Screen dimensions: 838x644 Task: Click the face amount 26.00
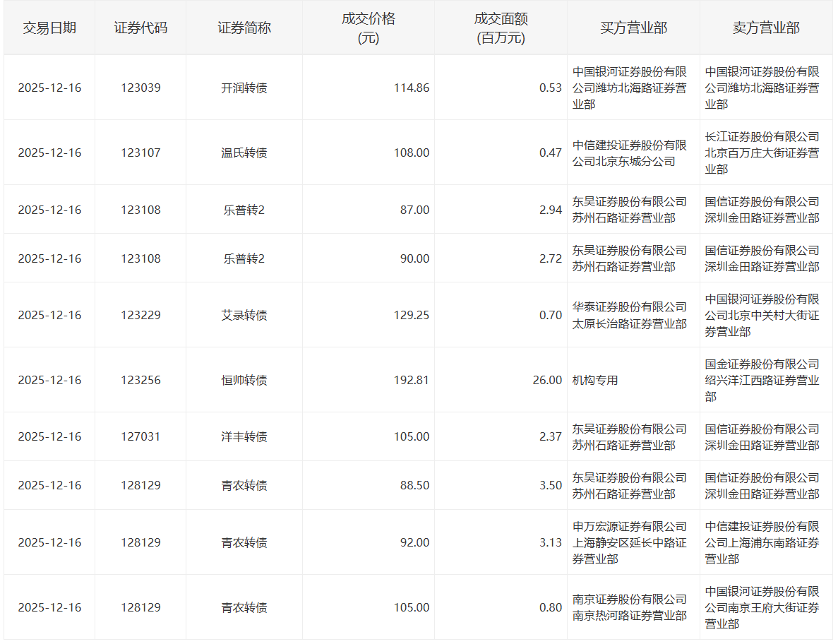547,380
